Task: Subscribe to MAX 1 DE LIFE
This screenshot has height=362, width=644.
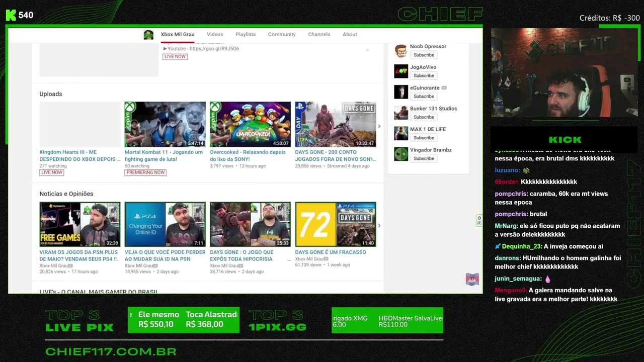Action: [x=424, y=137]
